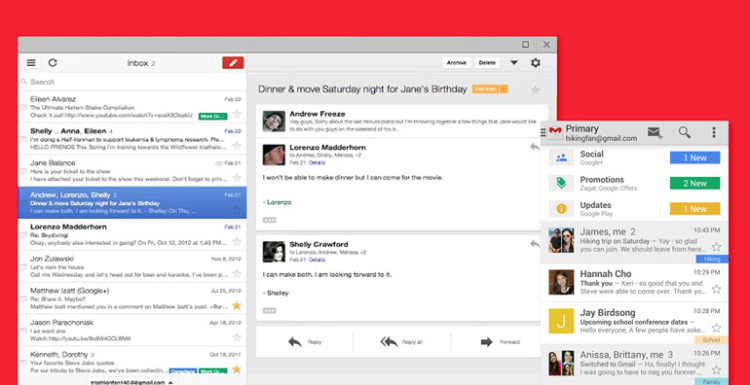
Task: Select the Matthew Izatt email checkbox
Action: pos(23,298)
